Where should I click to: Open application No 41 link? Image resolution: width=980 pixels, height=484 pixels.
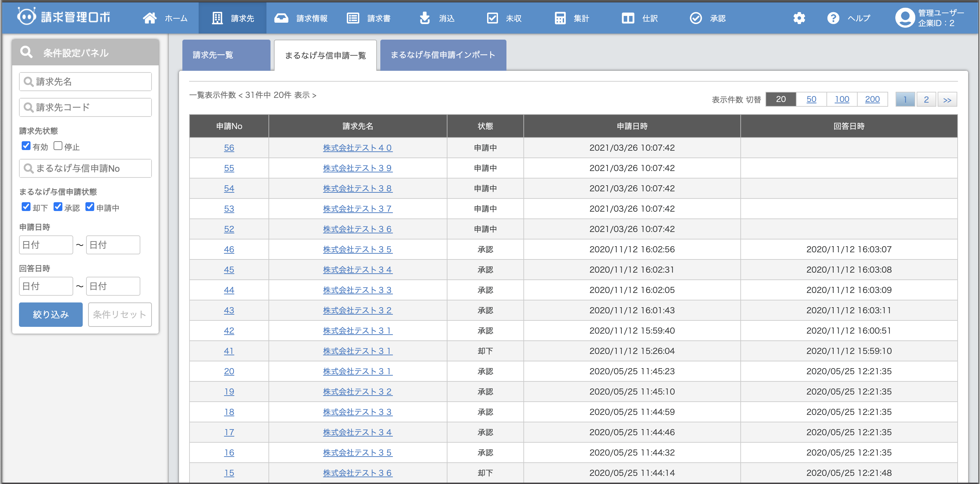tap(229, 351)
